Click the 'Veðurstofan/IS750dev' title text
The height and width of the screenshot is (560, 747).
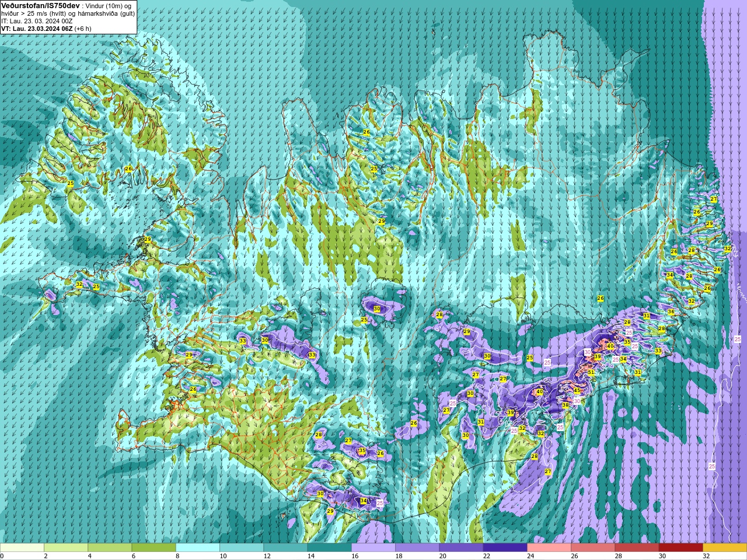click(40, 5)
